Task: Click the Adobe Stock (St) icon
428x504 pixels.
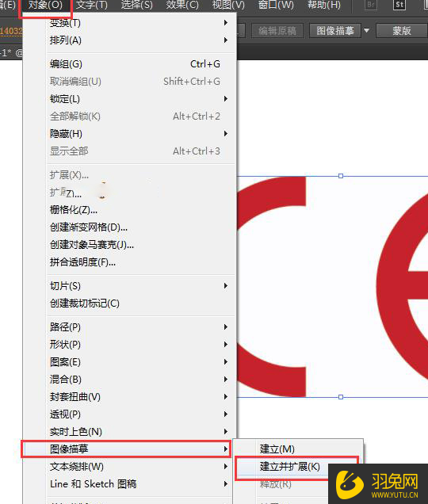Action: [399, 5]
